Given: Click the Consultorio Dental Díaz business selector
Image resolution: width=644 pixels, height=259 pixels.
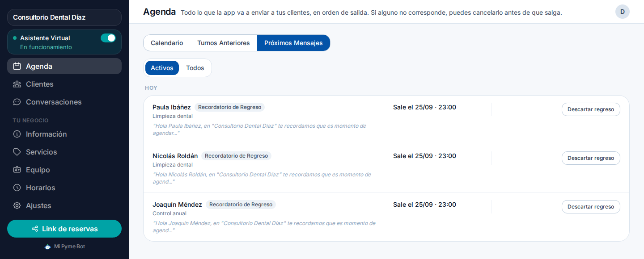Looking at the screenshot, I should pyautogui.click(x=64, y=17).
